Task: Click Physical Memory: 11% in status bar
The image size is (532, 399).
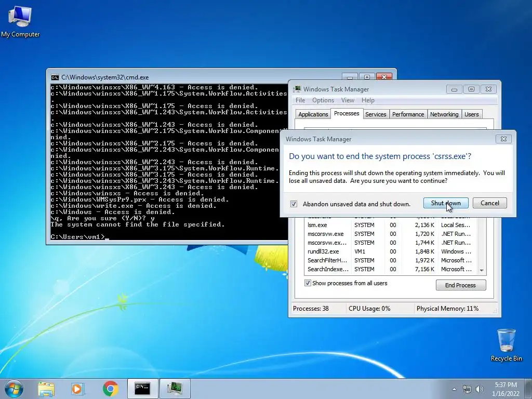Action: (x=447, y=309)
